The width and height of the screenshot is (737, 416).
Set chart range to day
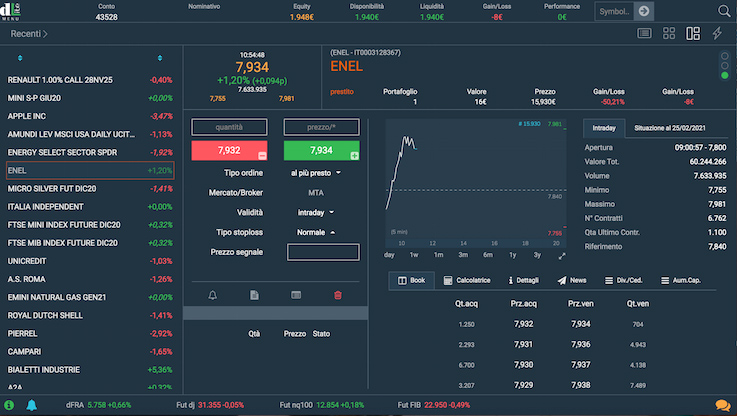[389, 255]
